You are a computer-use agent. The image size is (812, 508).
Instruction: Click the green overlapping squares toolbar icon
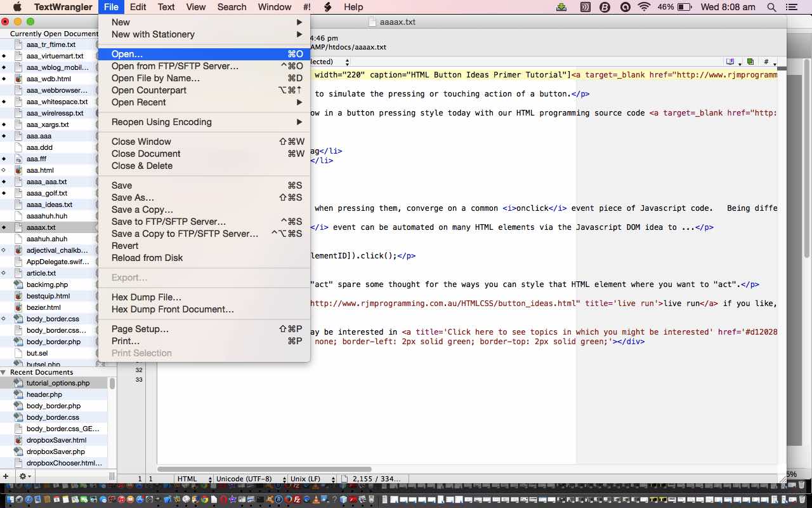pyautogui.click(x=750, y=62)
